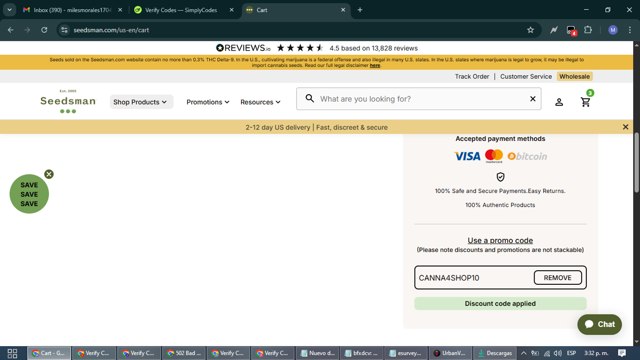Screen dimensions: 640x360
Task: Clear the search box with X
Action: pos(533,98)
